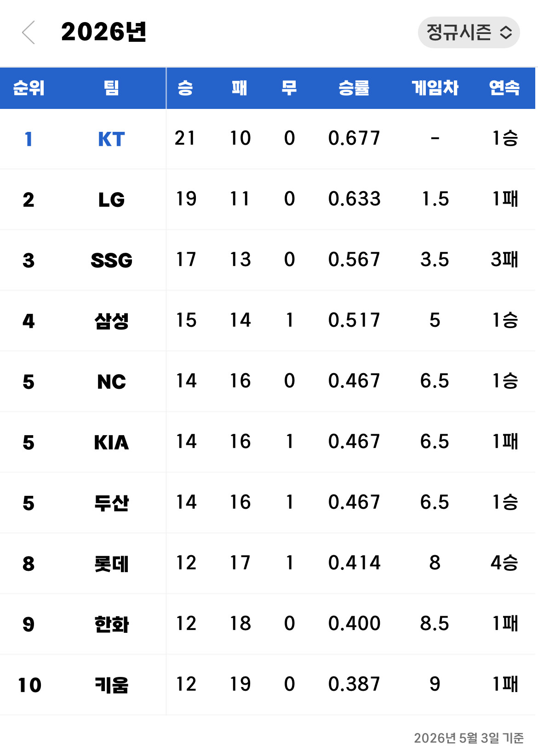Tap the 2026년 year title
Screen dimensions: 538x756
point(103,32)
